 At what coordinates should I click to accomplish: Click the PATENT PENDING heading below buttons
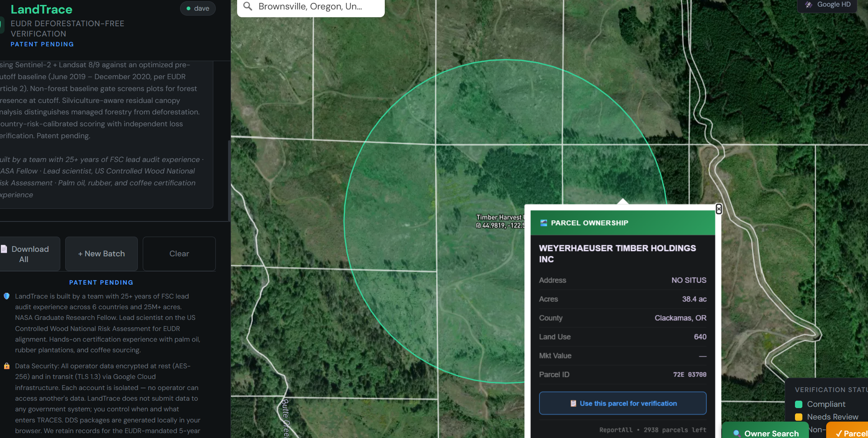click(x=101, y=283)
